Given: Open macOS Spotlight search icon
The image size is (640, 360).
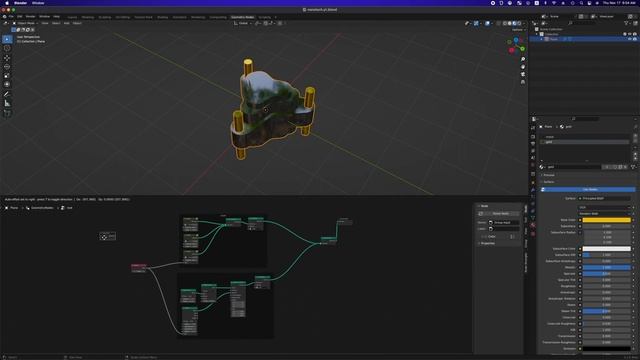Looking at the screenshot, I should click(x=581, y=3).
